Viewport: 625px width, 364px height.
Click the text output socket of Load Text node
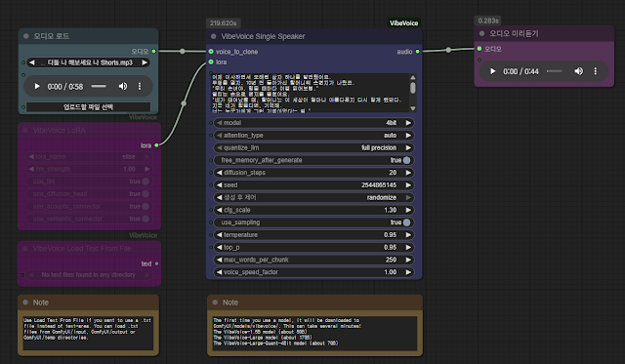(x=156, y=263)
